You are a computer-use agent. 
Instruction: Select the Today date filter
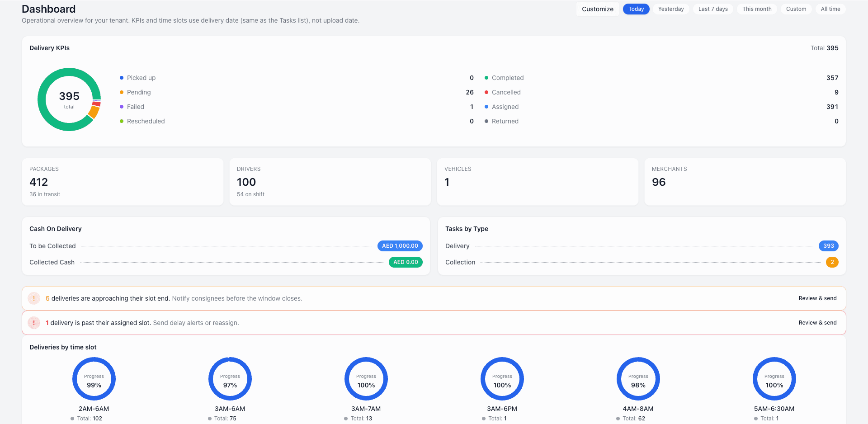point(636,9)
